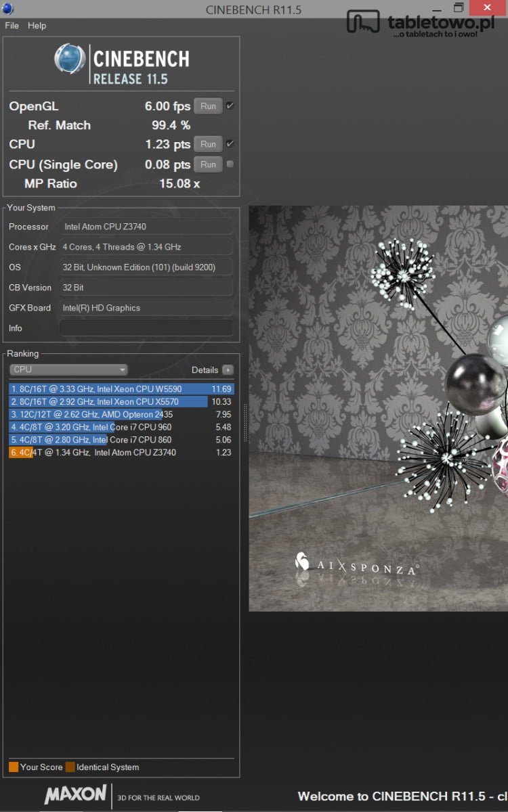Run the OpenGL benchmark
Viewport: 508px width, 812px height.
click(x=208, y=106)
